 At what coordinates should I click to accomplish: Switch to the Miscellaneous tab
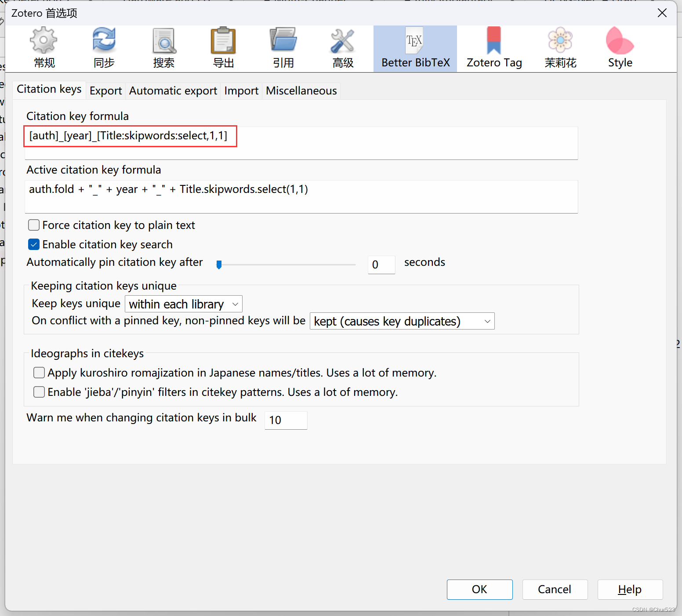[x=301, y=91]
